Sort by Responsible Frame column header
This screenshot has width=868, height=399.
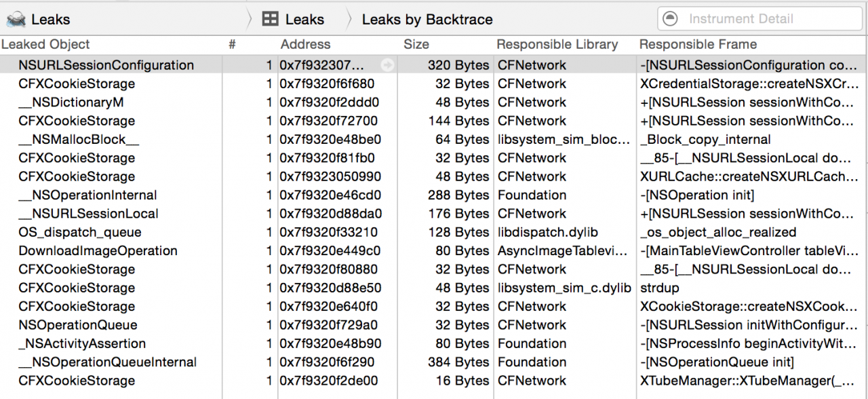(x=698, y=44)
